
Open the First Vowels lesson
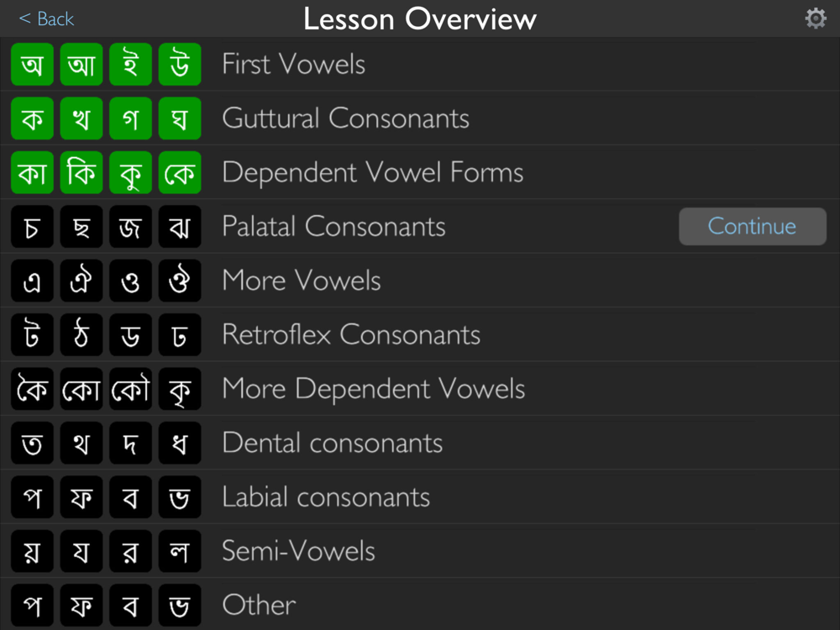(x=420, y=65)
